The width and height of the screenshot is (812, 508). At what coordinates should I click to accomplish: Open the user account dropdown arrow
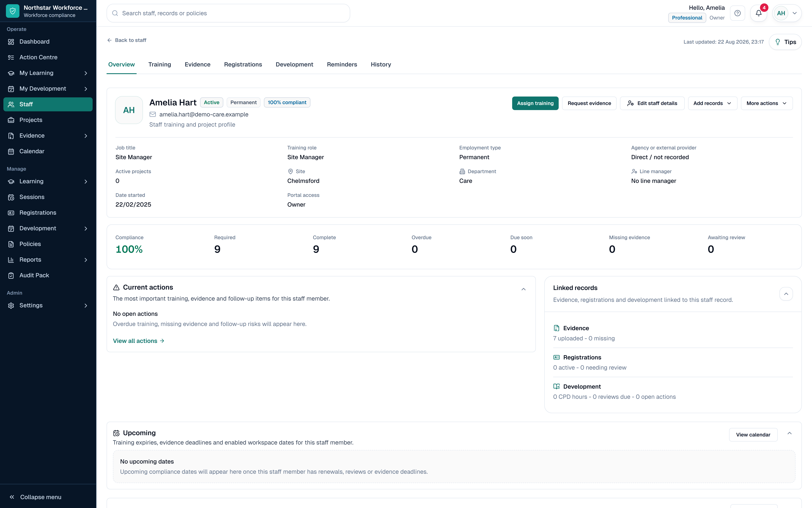click(x=795, y=13)
